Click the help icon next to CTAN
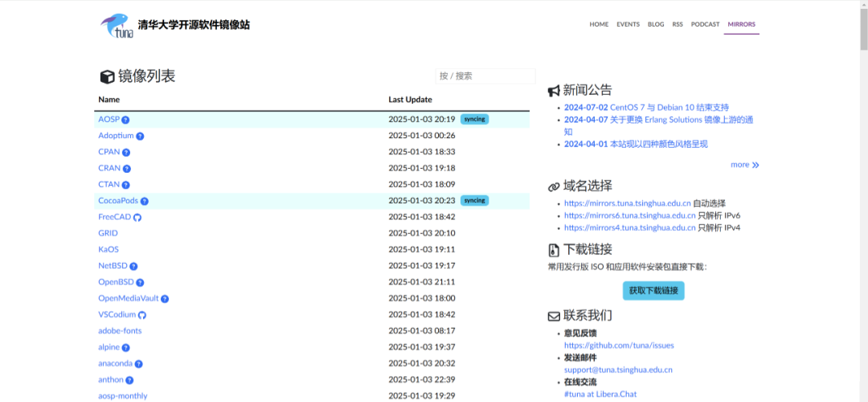 [x=125, y=185]
